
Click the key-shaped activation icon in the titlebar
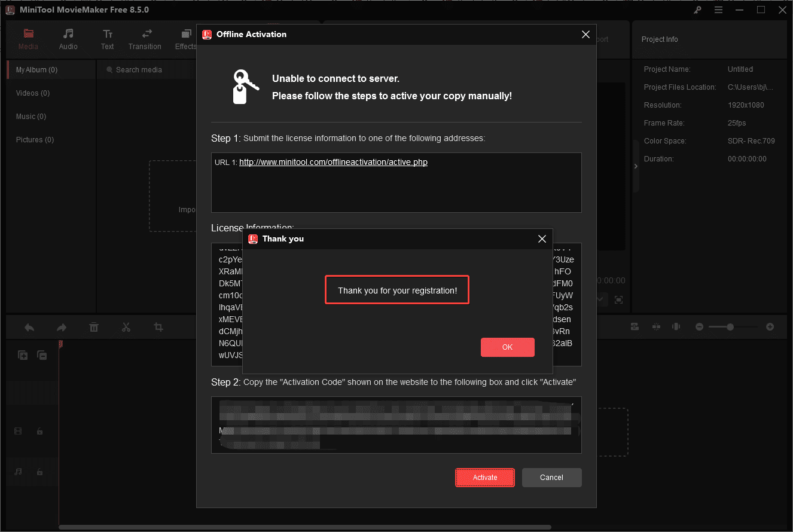tap(697, 10)
